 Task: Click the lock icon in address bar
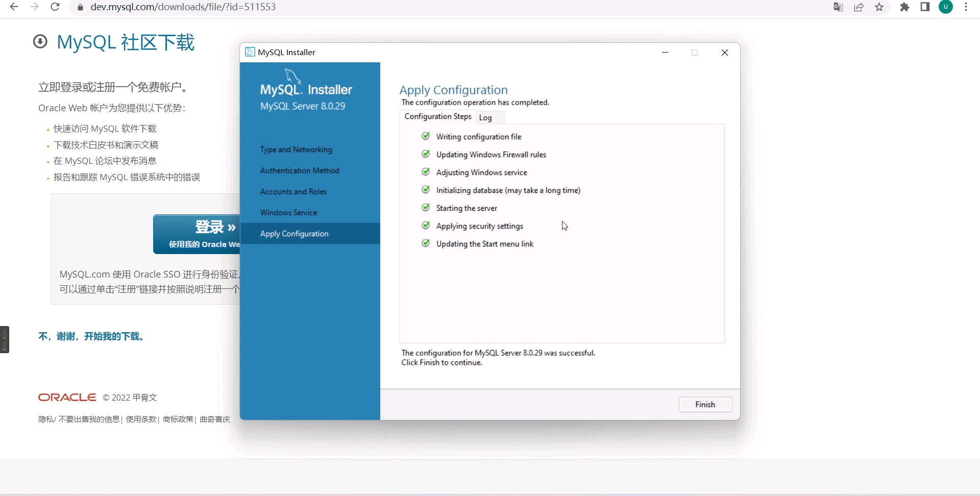(x=80, y=7)
